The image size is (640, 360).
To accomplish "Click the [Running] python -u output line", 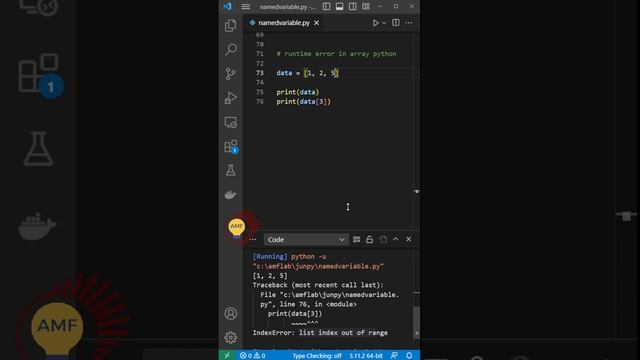I will click(x=289, y=257).
